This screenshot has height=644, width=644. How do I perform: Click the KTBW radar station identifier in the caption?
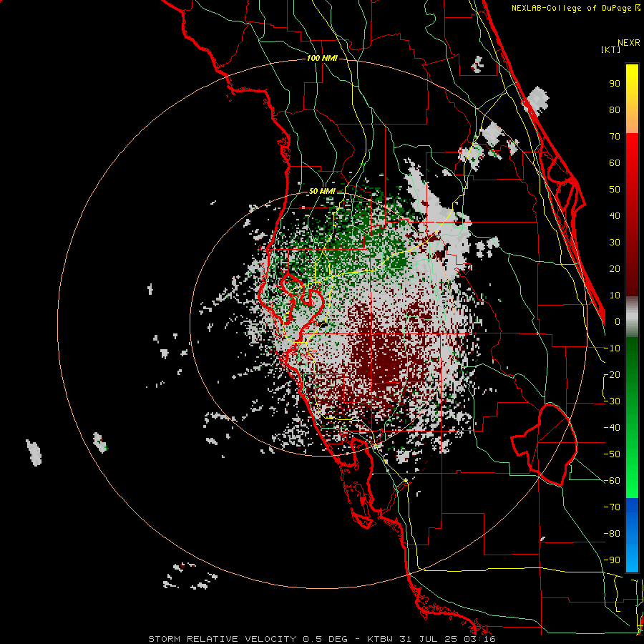(x=380, y=639)
